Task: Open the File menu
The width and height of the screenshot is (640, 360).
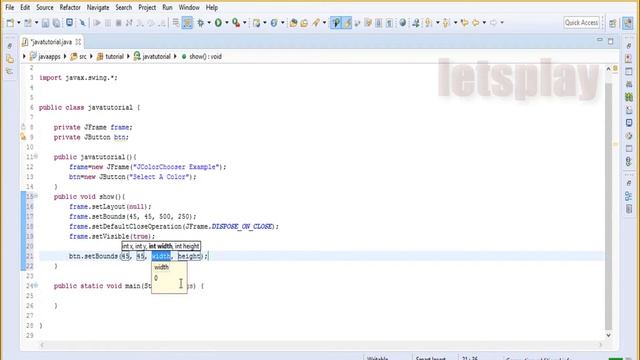Action: click(9, 7)
